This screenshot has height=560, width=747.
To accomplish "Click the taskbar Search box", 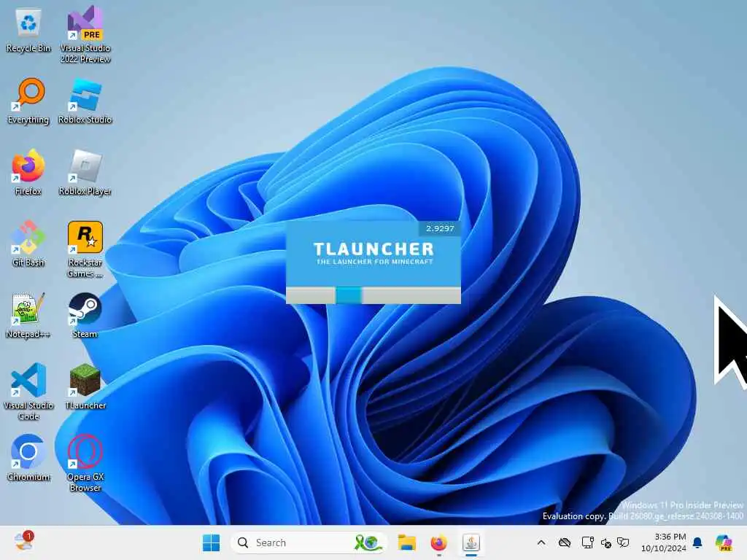I will tap(309, 542).
